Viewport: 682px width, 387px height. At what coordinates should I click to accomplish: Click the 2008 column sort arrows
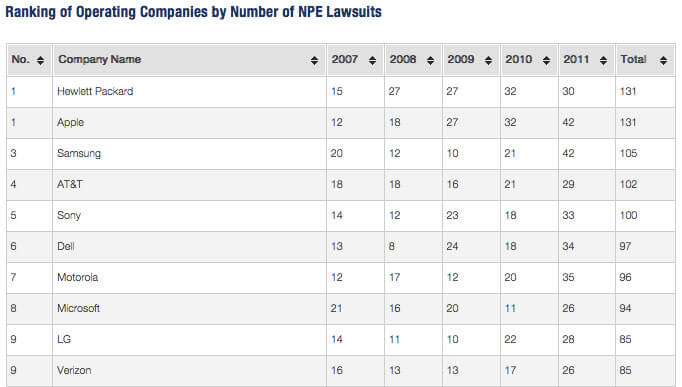pyautogui.click(x=430, y=60)
